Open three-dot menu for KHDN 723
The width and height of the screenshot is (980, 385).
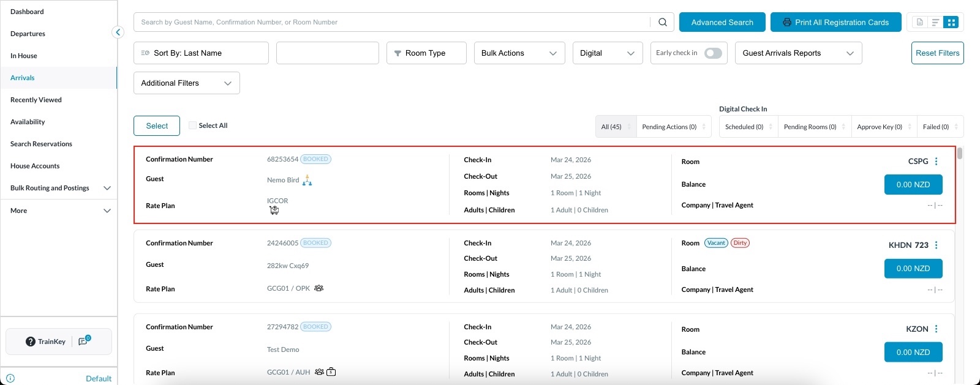tap(936, 245)
